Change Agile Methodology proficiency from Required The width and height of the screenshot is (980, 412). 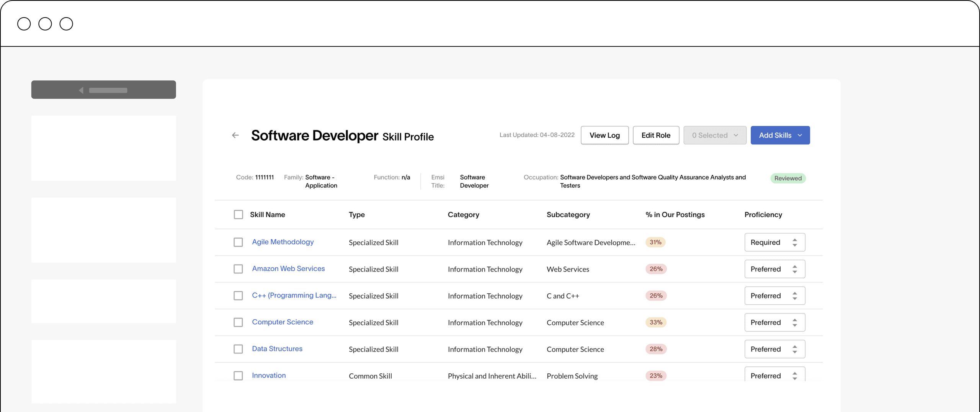(774, 242)
